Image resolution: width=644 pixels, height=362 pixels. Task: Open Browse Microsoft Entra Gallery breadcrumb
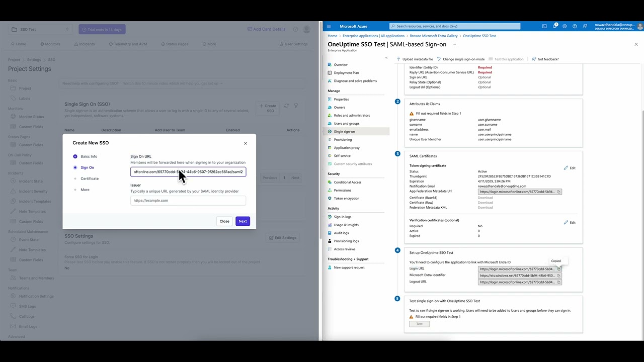click(x=434, y=36)
